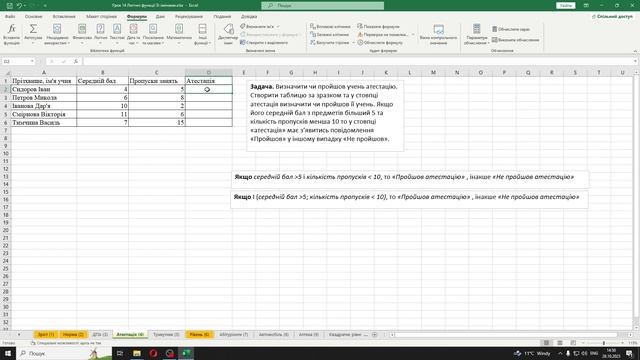Select column D header

[209, 73]
